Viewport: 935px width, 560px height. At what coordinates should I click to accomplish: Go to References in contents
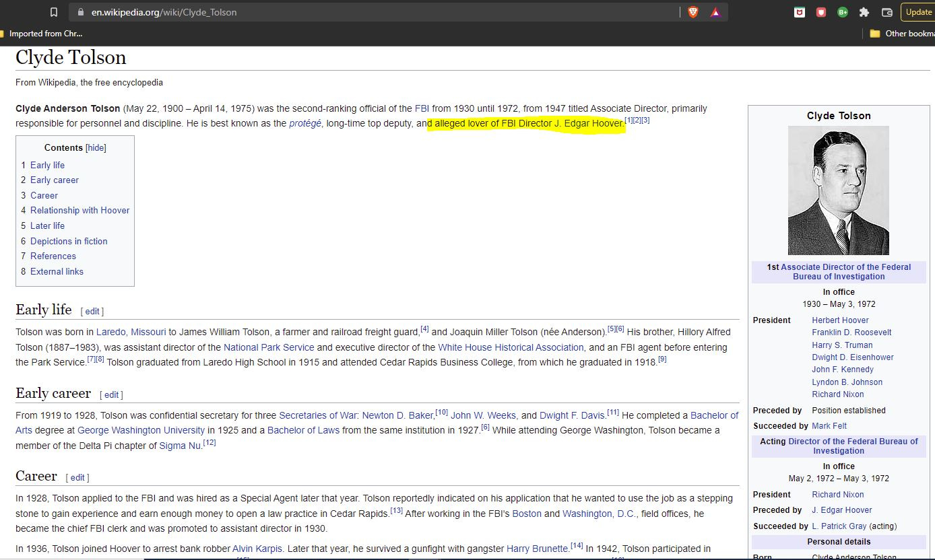point(53,256)
